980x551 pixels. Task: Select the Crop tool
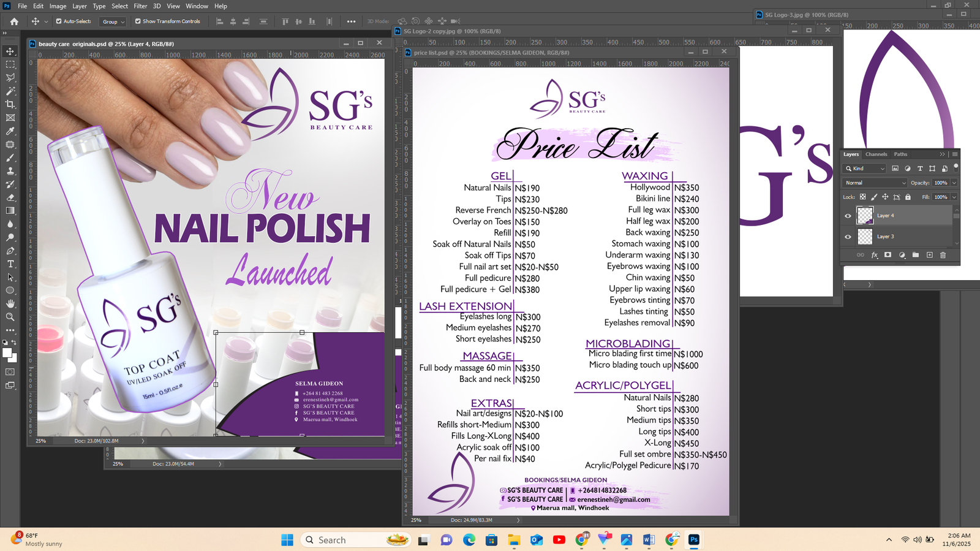coord(10,104)
